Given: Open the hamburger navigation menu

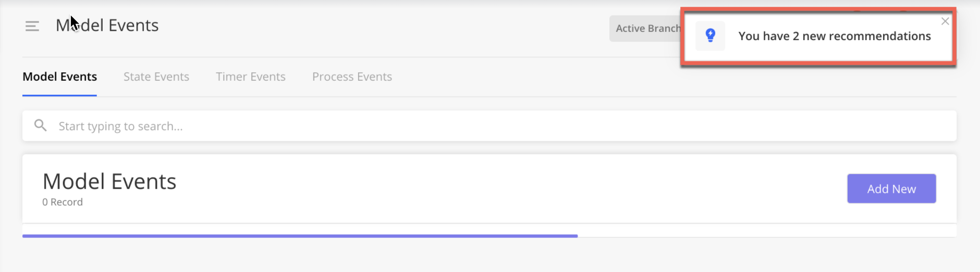Looking at the screenshot, I should pos(32,26).
